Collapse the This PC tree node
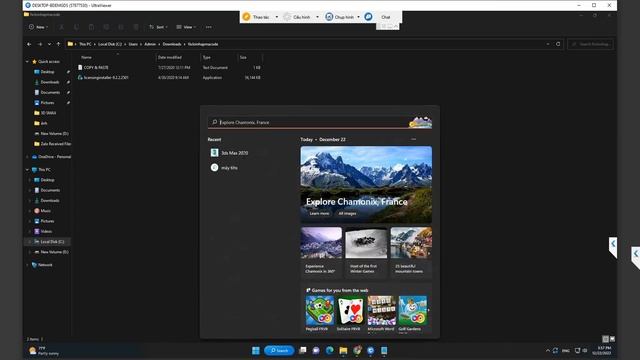640x360 pixels. coord(27,170)
